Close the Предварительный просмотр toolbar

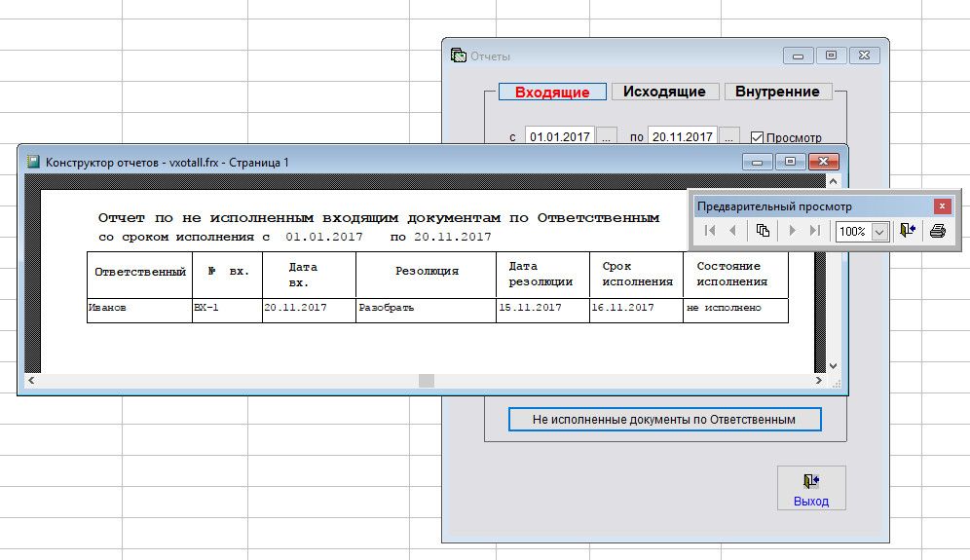coord(942,206)
